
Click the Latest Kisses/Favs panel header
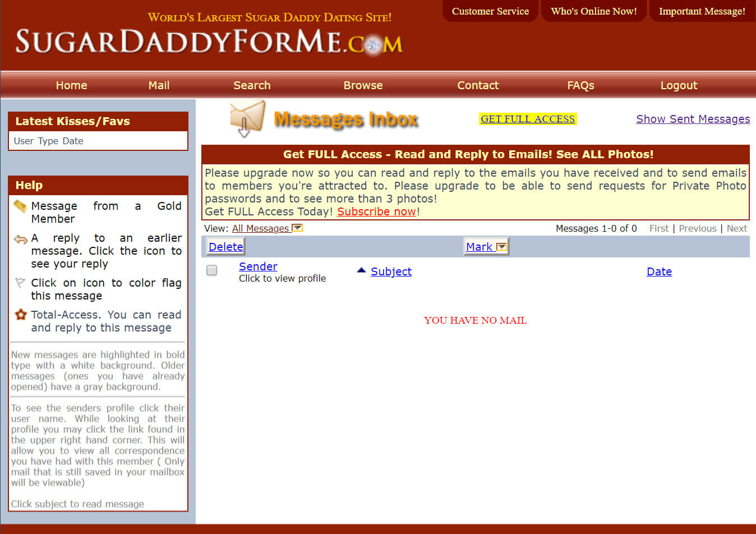coord(98,121)
